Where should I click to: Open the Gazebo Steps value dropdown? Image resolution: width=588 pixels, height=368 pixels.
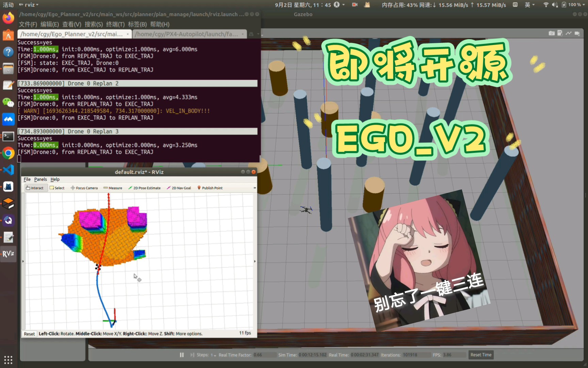pos(213,355)
